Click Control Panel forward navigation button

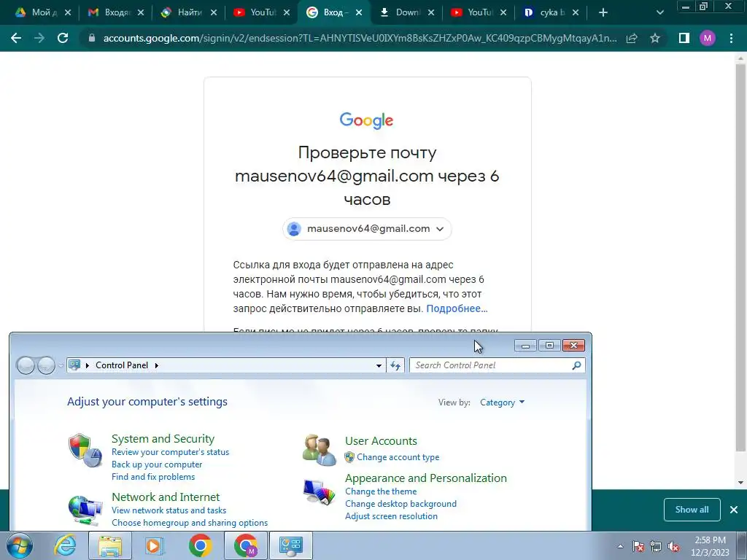[x=46, y=366]
